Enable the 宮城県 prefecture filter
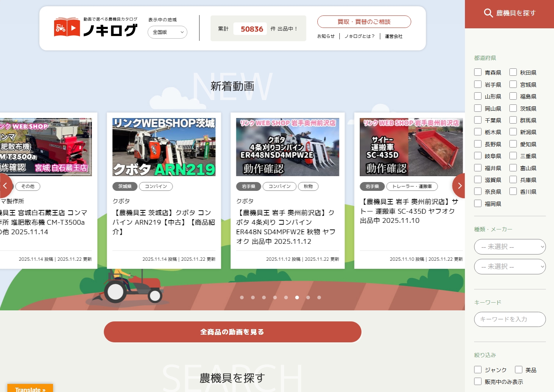 (x=513, y=84)
